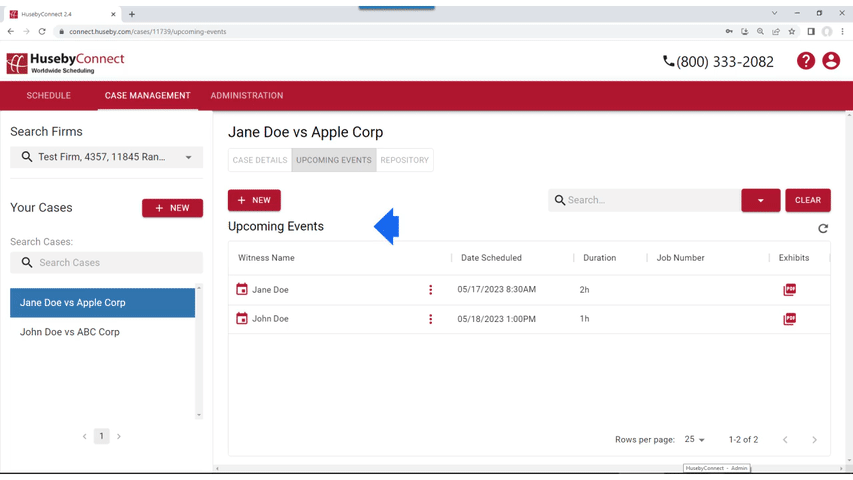Open the user account profile icon
This screenshot has width=853, height=480.
(x=831, y=61)
